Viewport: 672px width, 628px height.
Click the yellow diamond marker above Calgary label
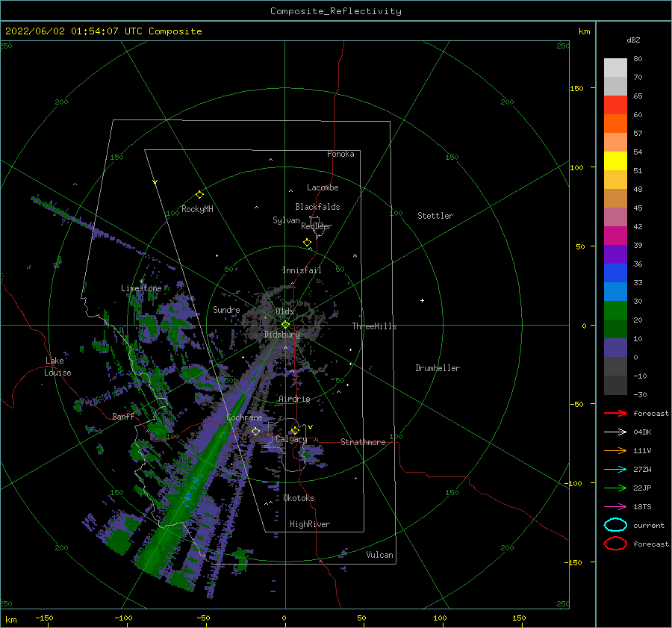(295, 430)
